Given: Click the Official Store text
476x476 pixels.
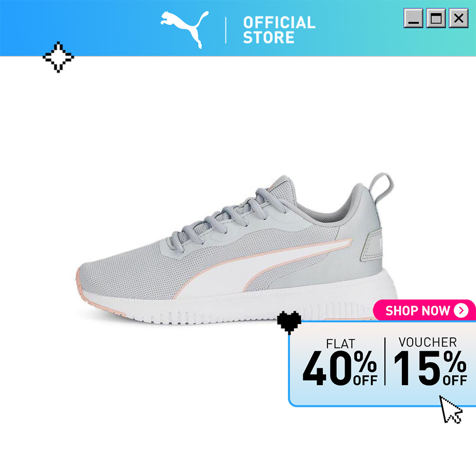Looking at the screenshot, I should pos(279,30).
